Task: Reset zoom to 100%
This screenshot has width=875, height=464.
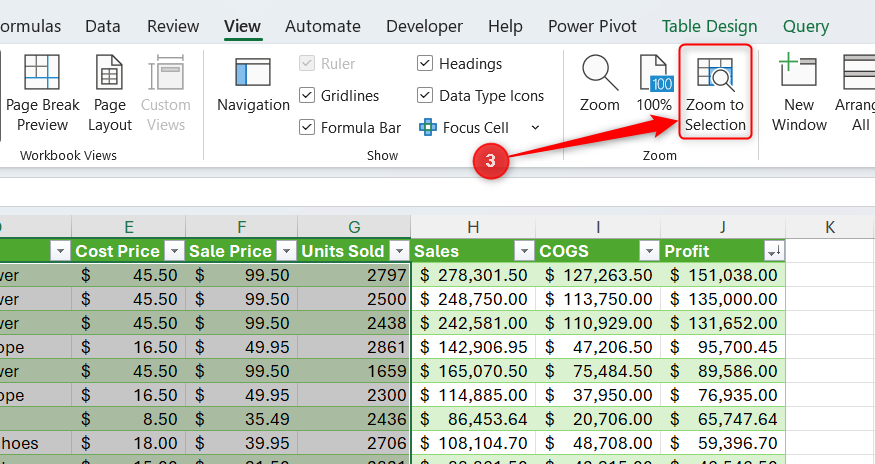Action: pyautogui.click(x=654, y=84)
